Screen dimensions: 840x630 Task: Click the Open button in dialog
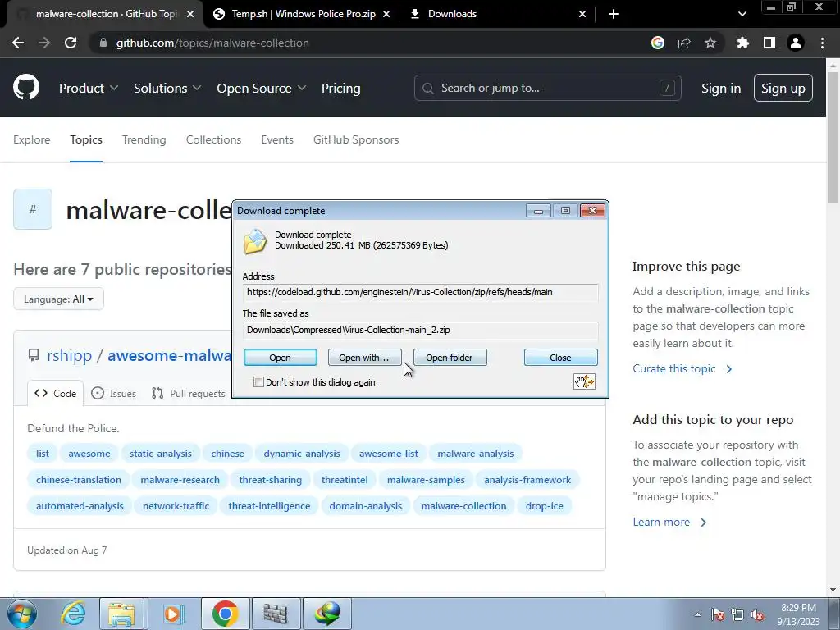[281, 358]
